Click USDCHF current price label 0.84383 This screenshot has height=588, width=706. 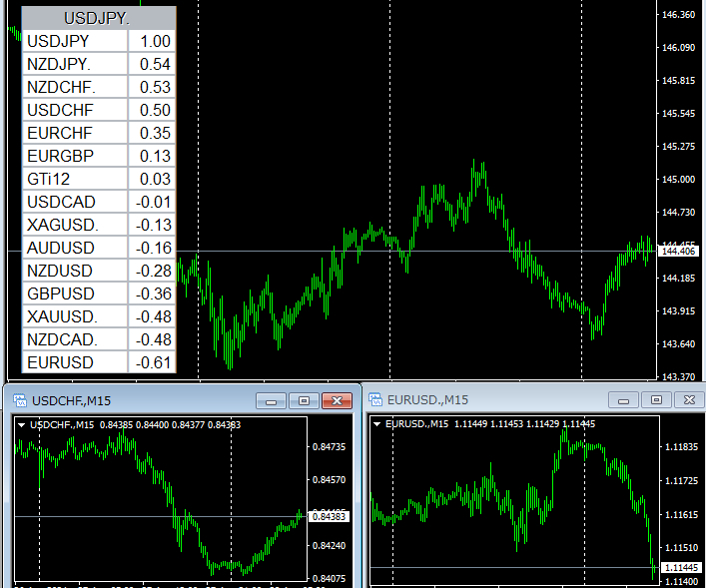coord(329,516)
